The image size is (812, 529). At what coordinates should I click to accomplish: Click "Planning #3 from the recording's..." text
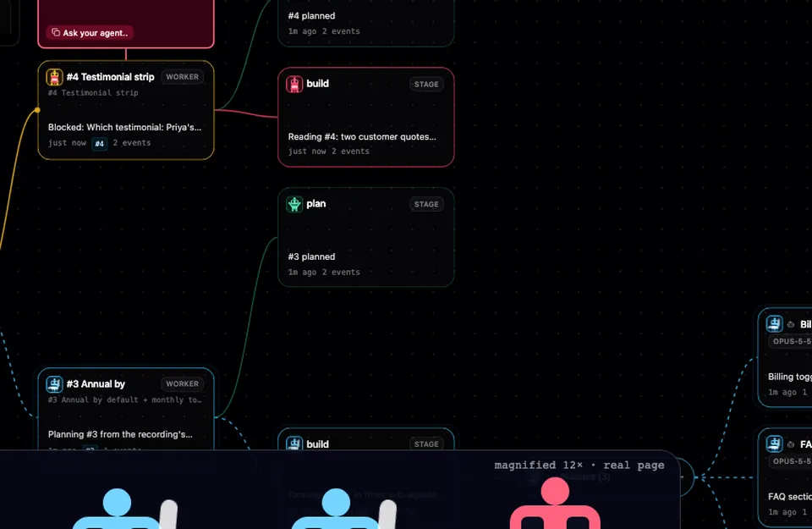point(120,435)
